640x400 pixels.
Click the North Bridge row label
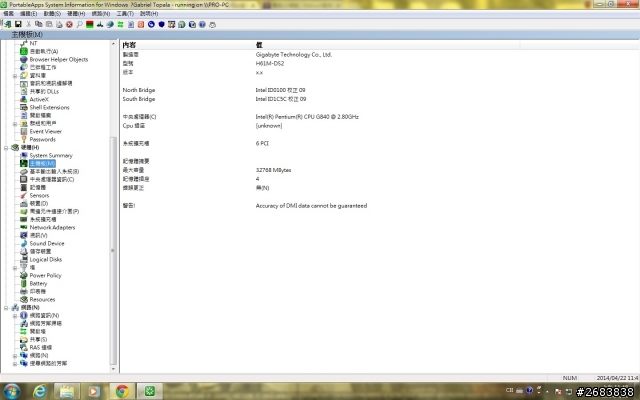click(x=139, y=90)
